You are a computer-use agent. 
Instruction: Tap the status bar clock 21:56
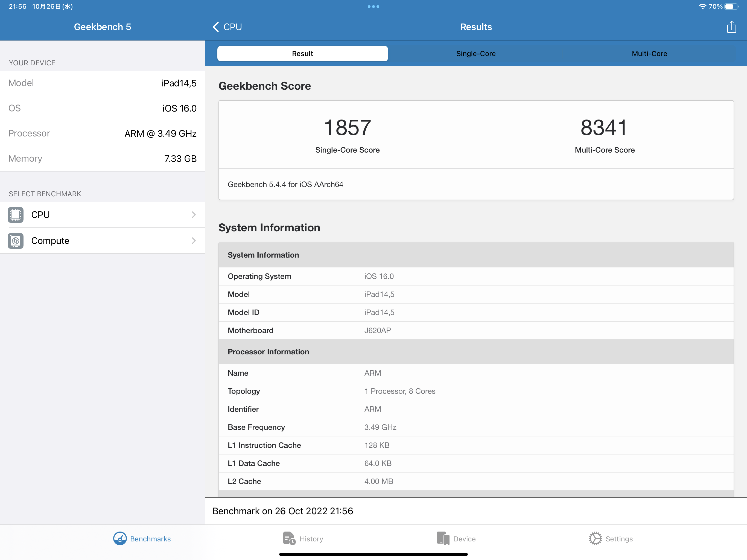tap(17, 6)
